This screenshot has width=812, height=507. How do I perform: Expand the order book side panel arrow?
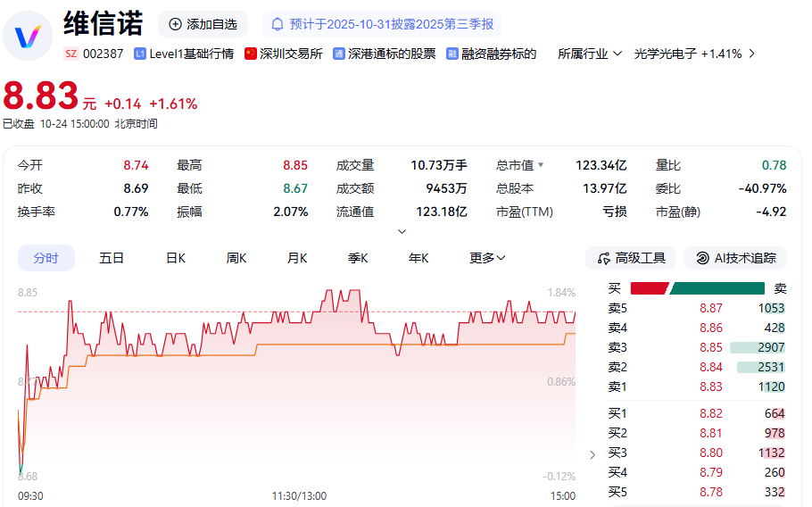[593, 454]
